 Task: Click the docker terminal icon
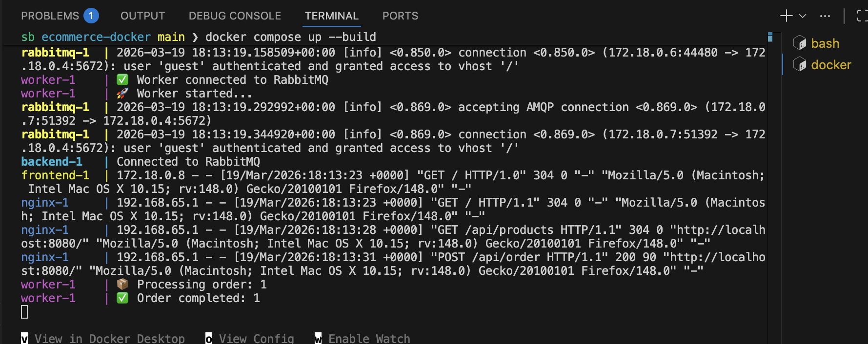click(800, 65)
